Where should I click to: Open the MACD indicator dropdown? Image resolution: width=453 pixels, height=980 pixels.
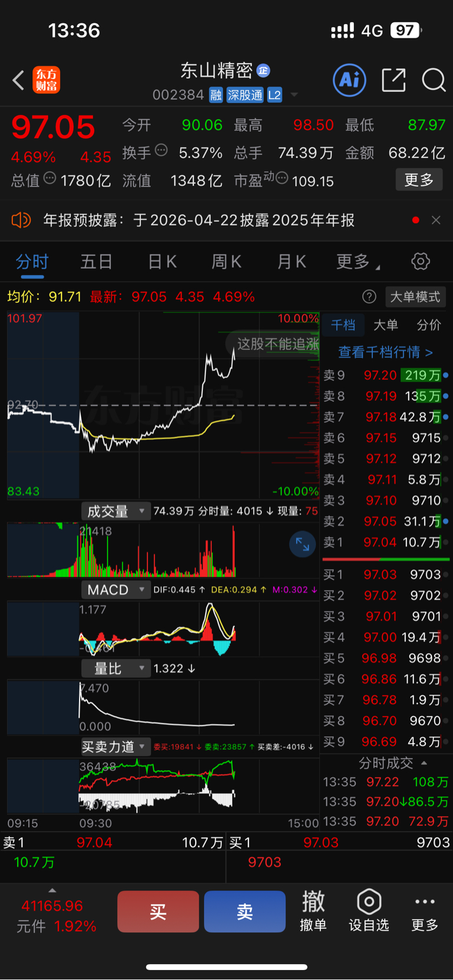pos(116,590)
